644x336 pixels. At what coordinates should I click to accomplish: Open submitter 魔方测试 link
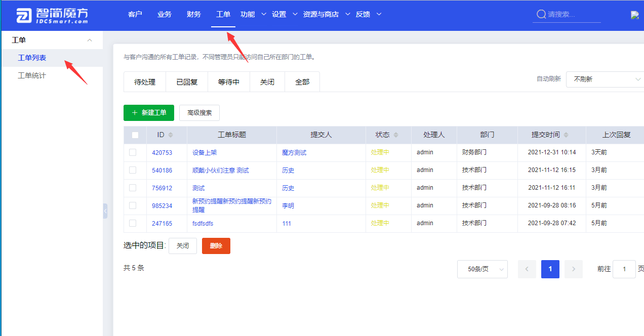(x=294, y=153)
